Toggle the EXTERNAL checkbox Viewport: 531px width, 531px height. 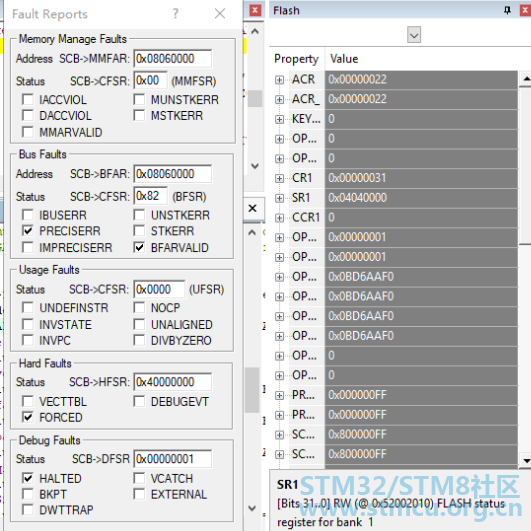(139, 494)
